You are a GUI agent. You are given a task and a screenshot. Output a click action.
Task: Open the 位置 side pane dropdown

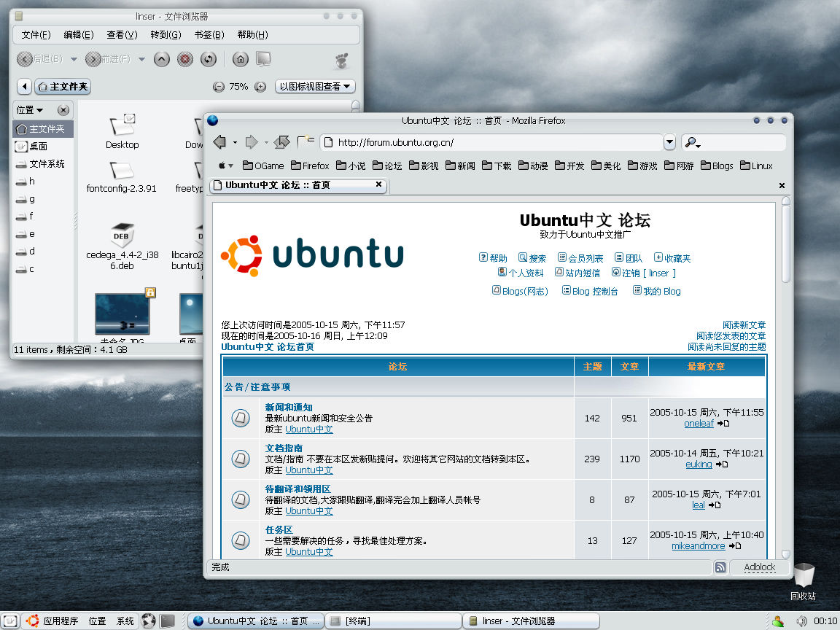pyautogui.click(x=29, y=110)
